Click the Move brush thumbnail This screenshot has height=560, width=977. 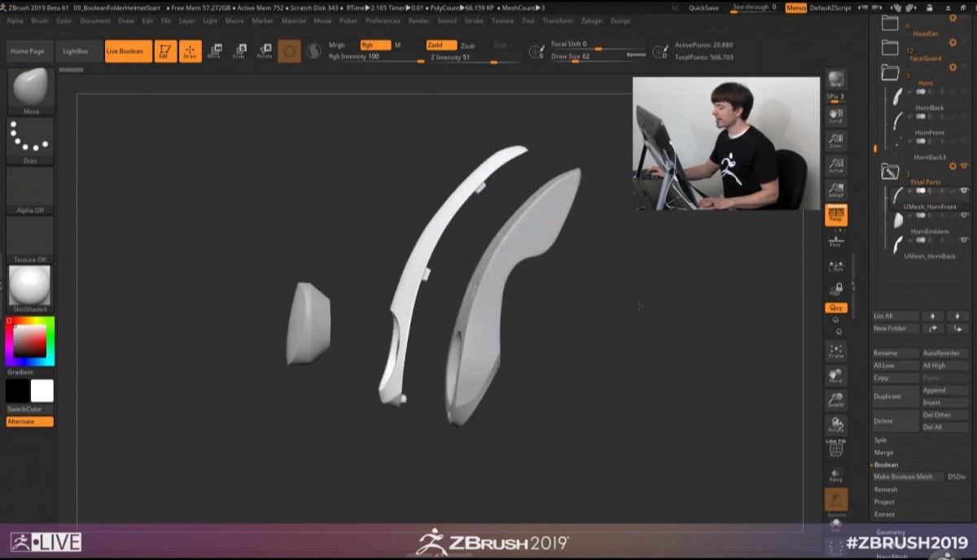(31, 88)
